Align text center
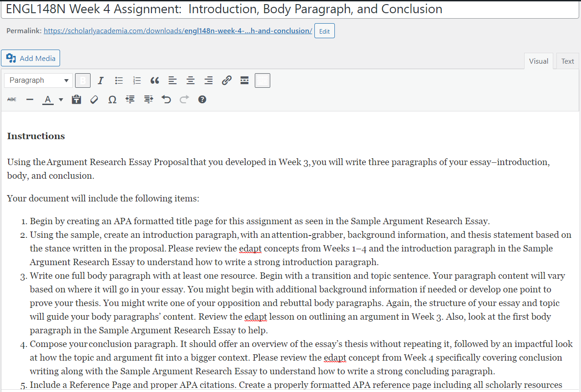The height and width of the screenshot is (392, 581). tap(191, 80)
